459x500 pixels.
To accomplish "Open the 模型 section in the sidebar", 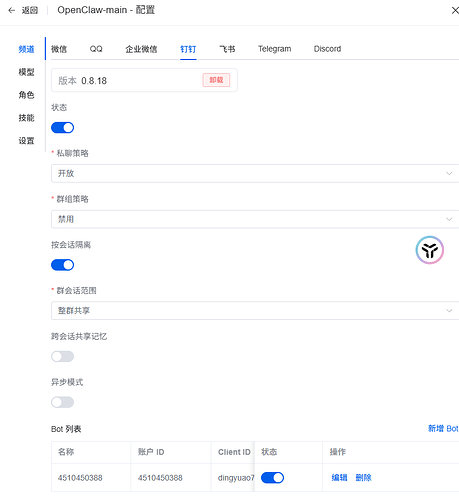I will [26, 72].
